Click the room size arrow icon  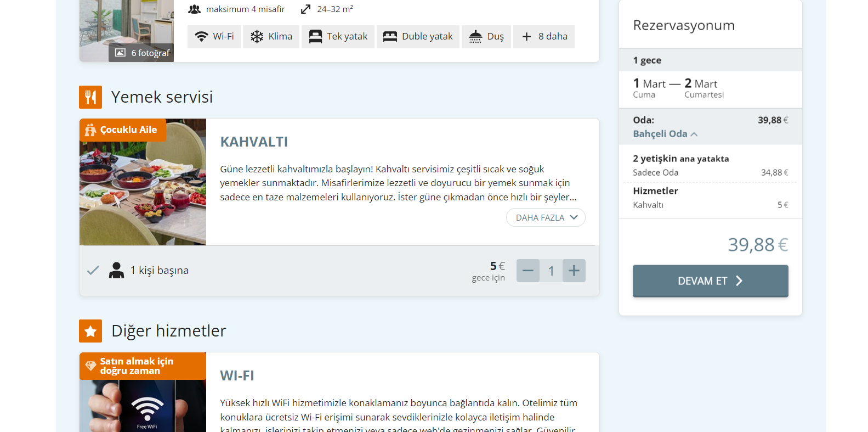[x=306, y=9]
